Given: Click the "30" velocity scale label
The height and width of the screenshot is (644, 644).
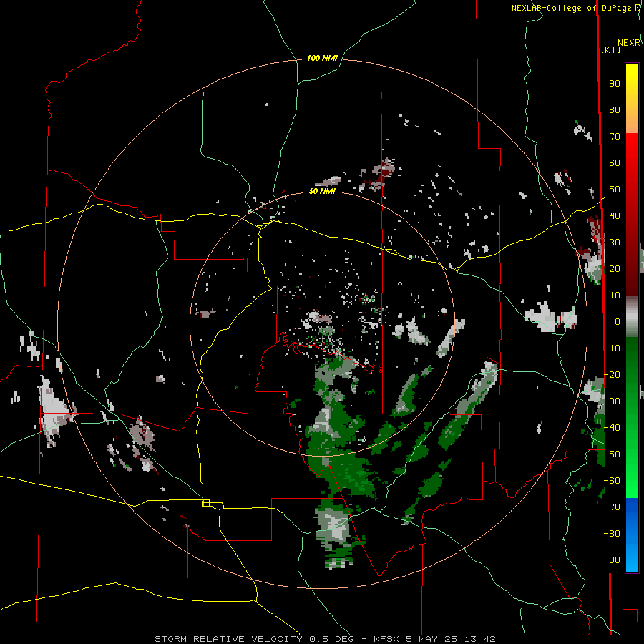Looking at the screenshot, I should (615, 243).
